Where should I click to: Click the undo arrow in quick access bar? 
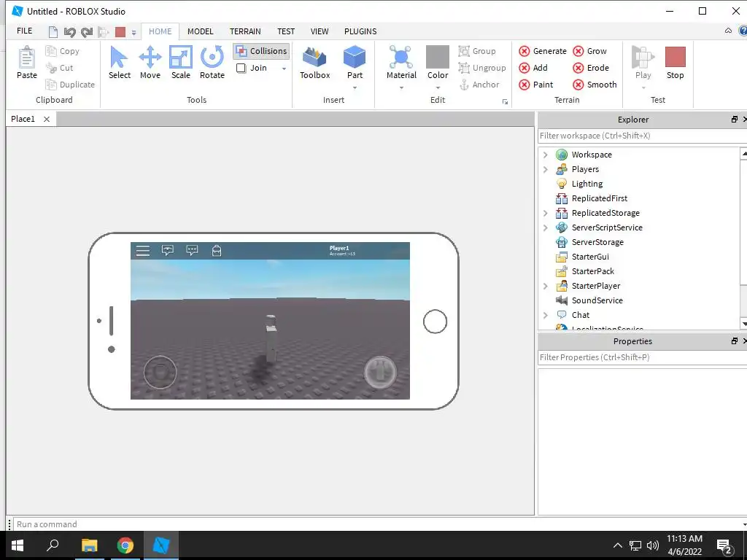(x=69, y=32)
